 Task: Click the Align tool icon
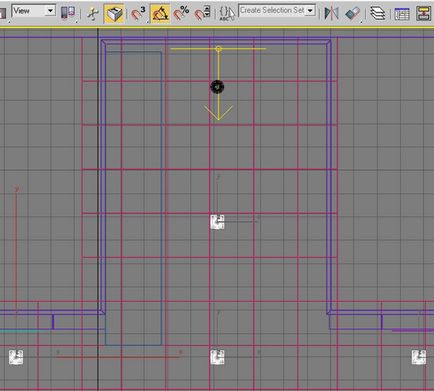[352, 13]
